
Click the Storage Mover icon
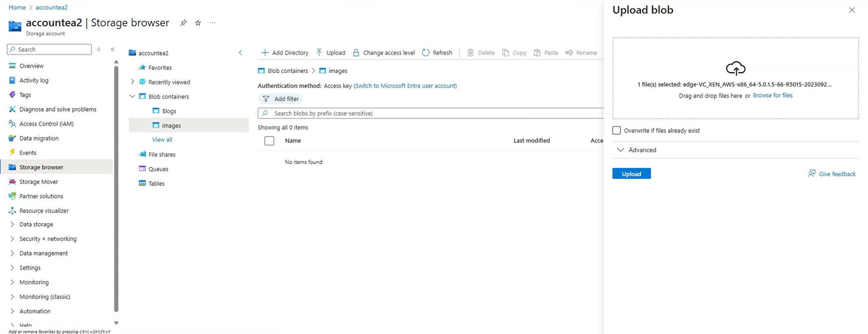[12, 182]
